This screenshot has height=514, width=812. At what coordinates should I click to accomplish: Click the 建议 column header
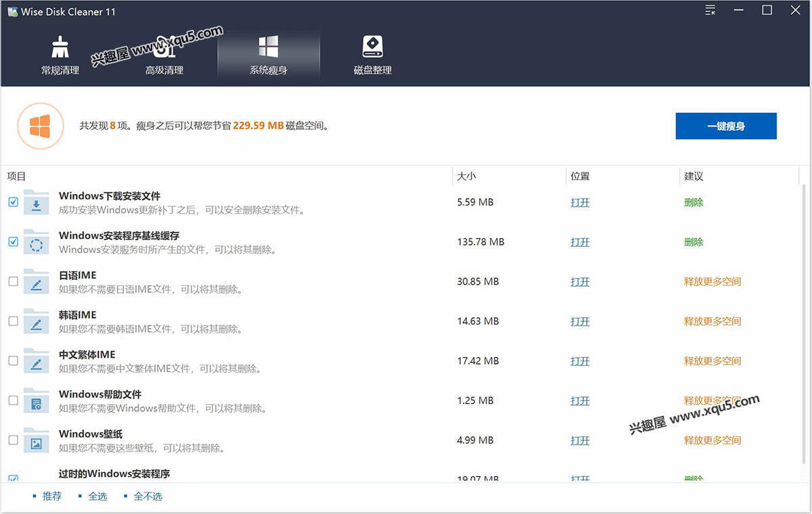coord(694,176)
